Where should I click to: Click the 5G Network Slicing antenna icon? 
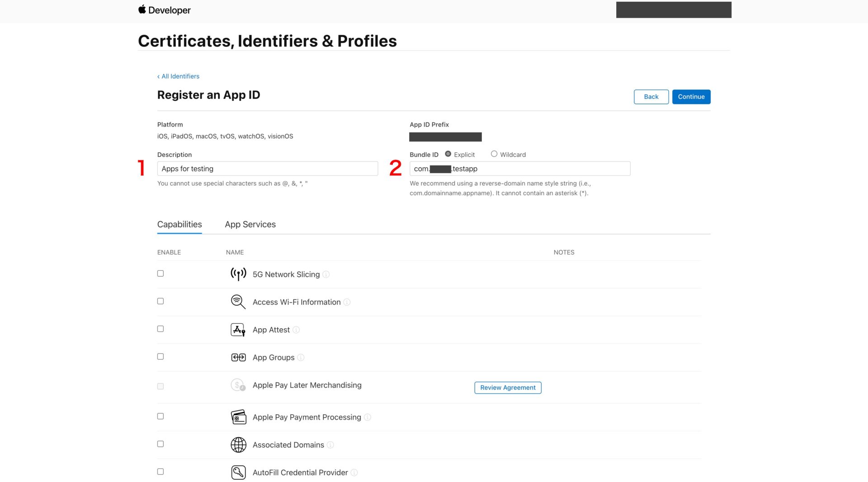(238, 274)
